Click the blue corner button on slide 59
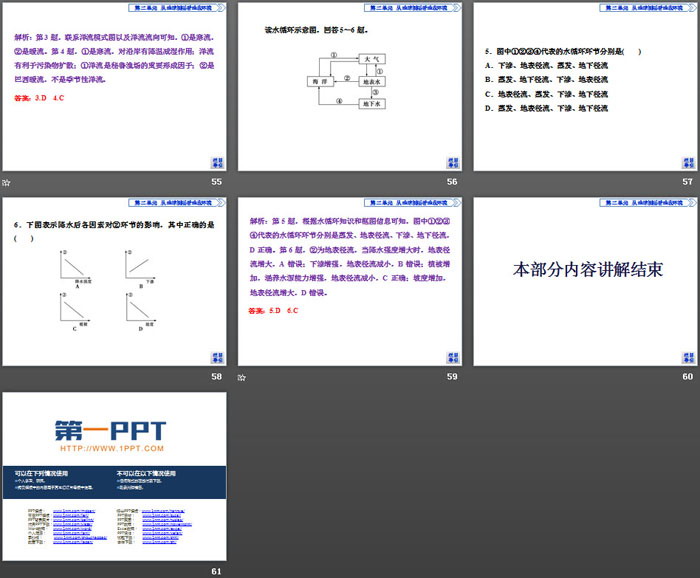The width and height of the screenshot is (700, 578). pyautogui.click(x=450, y=357)
